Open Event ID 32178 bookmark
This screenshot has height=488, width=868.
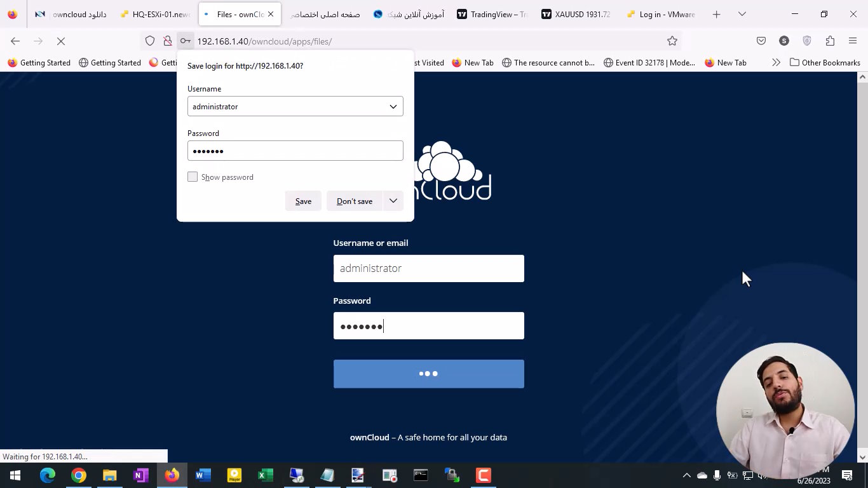[649, 62]
